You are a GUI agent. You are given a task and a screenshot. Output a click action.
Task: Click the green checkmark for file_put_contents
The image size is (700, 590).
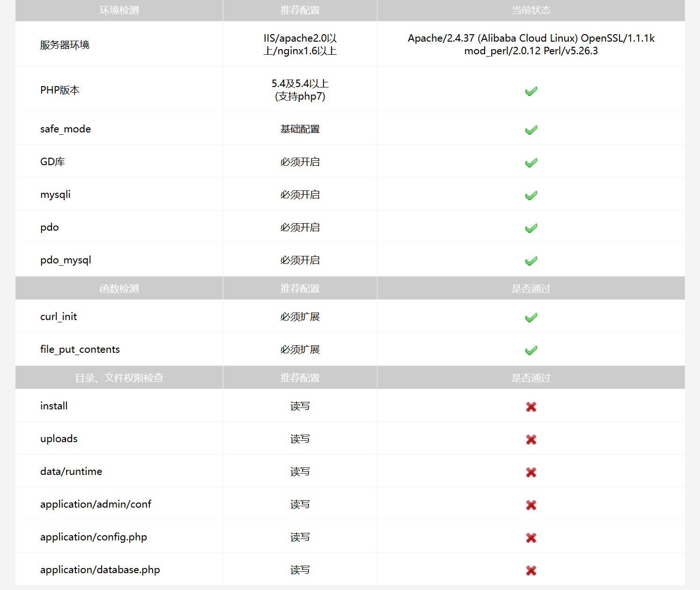pyautogui.click(x=531, y=350)
